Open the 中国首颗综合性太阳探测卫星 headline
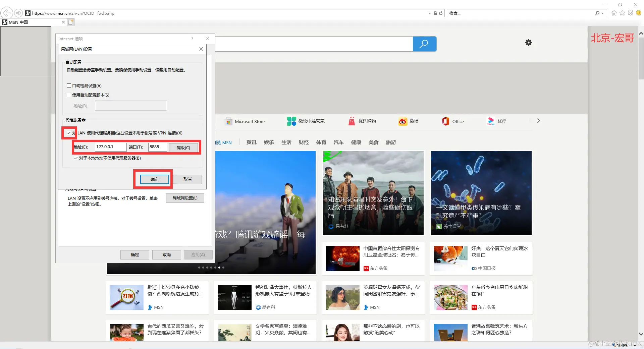Viewport: 644px width, 349px height. click(391, 252)
